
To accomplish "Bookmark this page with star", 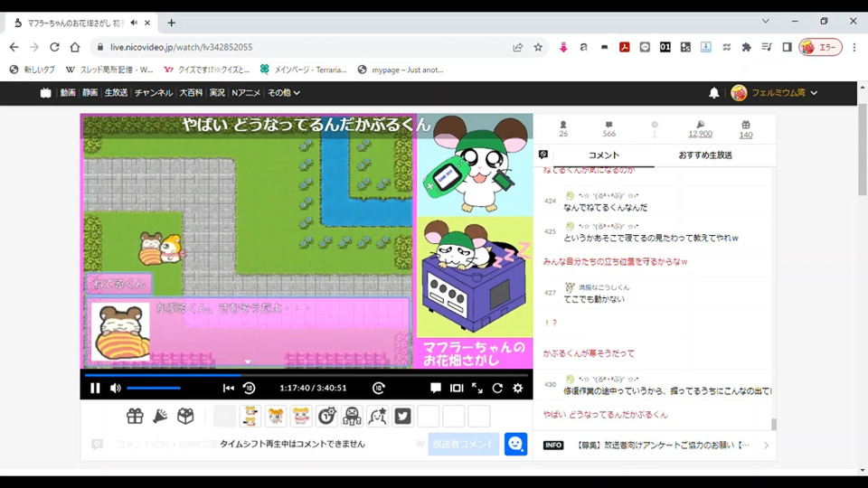I will click(x=538, y=47).
